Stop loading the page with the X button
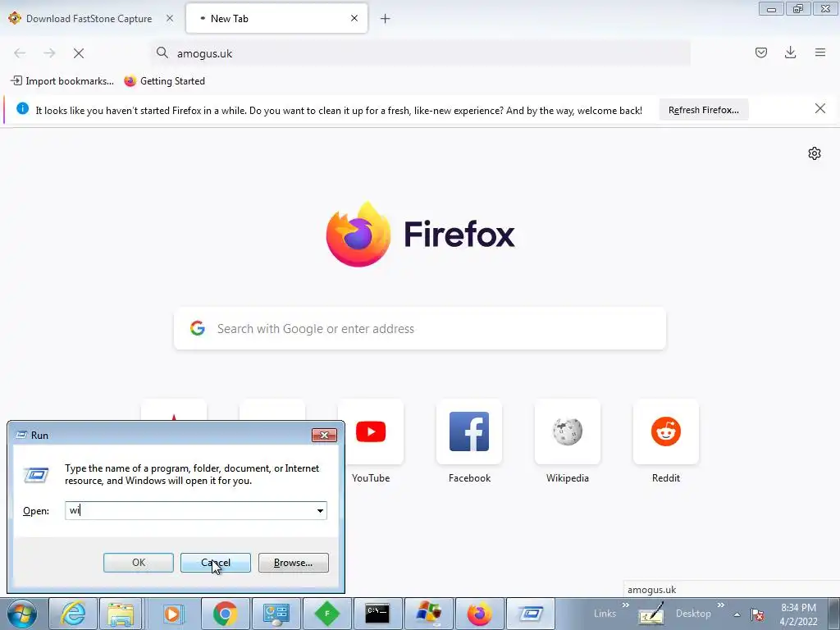Viewport: 840px width, 630px height. 79,53
